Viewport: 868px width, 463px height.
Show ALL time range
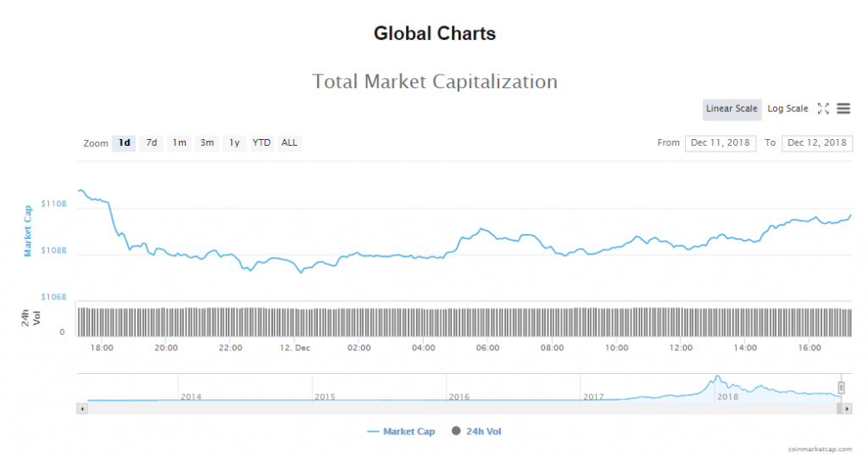pyautogui.click(x=289, y=142)
